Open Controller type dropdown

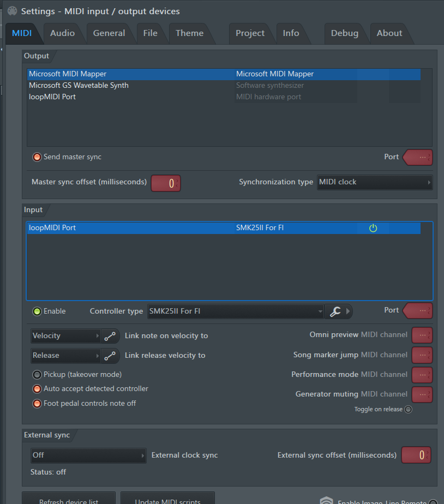click(x=235, y=311)
